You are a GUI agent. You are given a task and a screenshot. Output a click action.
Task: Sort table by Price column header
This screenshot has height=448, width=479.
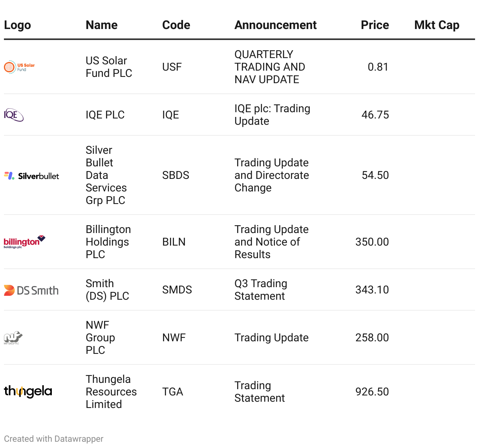[x=375, y=25]
